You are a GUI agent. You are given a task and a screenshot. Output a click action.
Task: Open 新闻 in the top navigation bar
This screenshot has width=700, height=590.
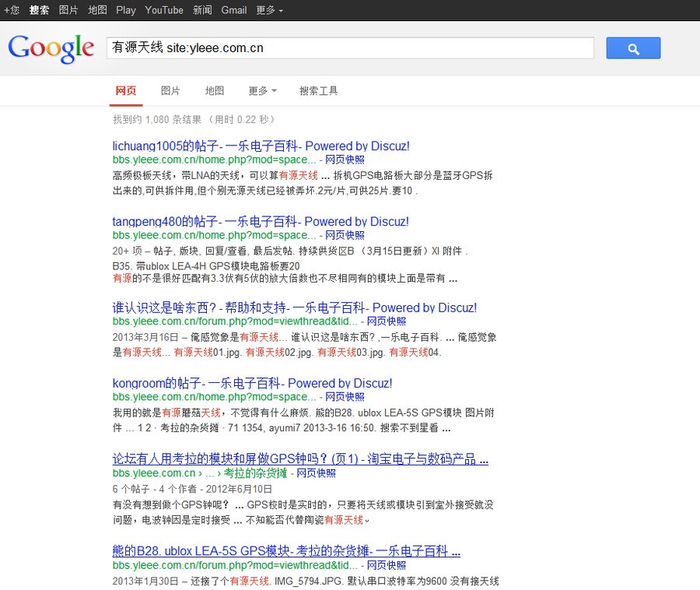coord(202,10)
